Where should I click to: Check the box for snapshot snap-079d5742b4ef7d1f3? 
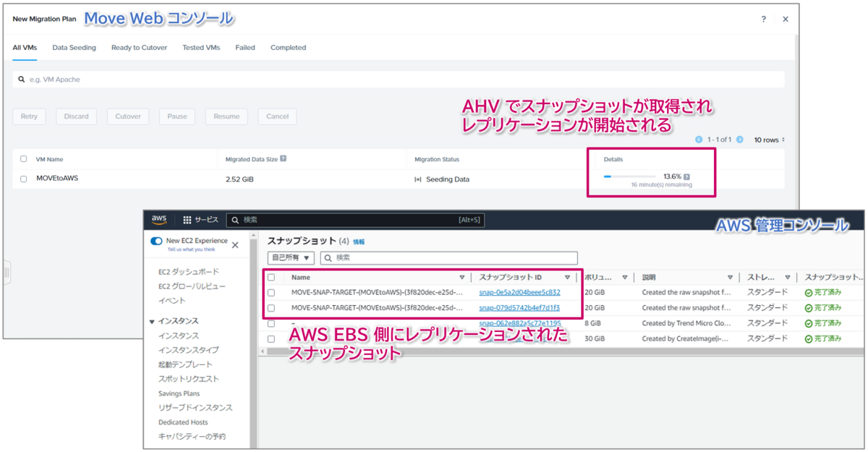(x=271, y=308)
